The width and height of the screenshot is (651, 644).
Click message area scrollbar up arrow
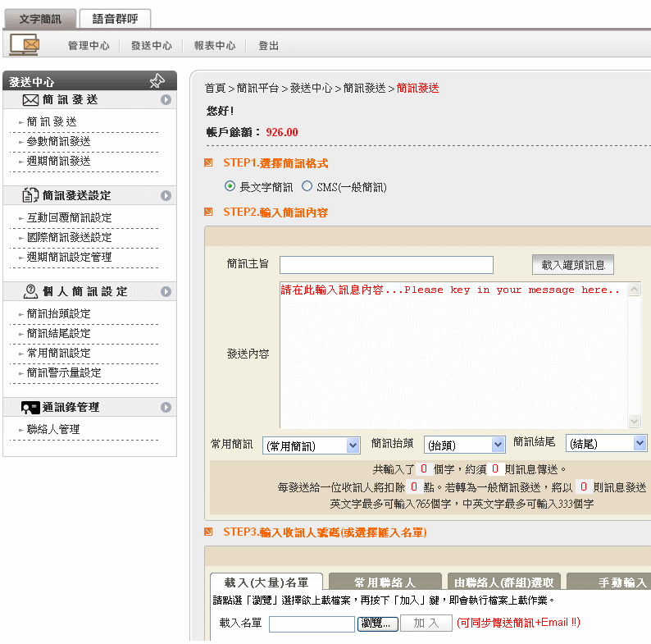[634, 289]
